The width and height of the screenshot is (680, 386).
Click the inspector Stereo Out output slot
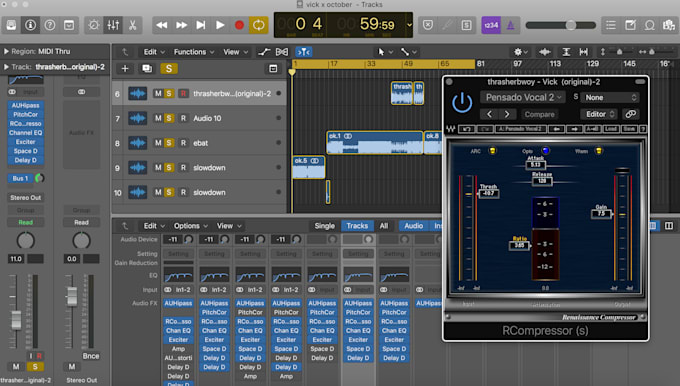[x=26, y=198]
